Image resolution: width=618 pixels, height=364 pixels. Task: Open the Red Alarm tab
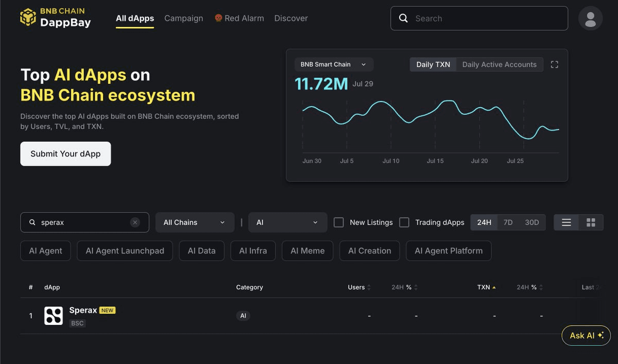point(239,18)
